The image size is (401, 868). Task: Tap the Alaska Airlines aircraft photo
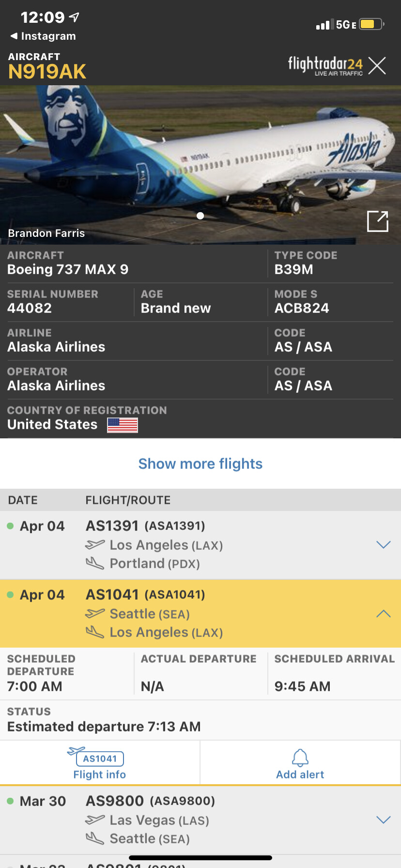(x=200, y=155)
